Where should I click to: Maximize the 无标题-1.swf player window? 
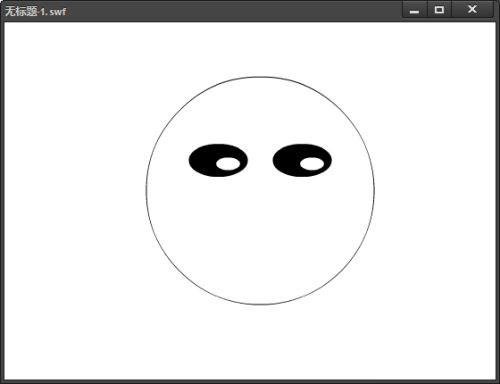[x=439, y=10]
